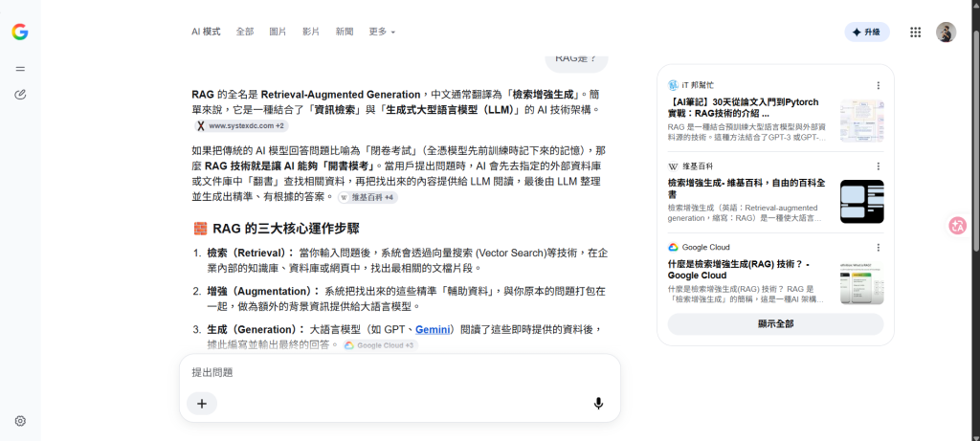Start voice input with microphone
The width and height of the screenshot is (980, 441).
[598, 404]
